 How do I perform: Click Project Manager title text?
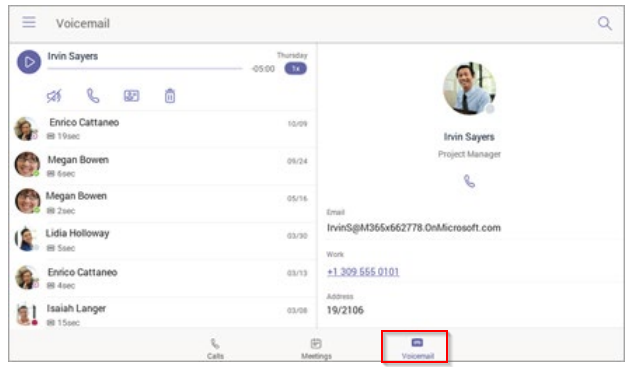[x=469, y=154]
